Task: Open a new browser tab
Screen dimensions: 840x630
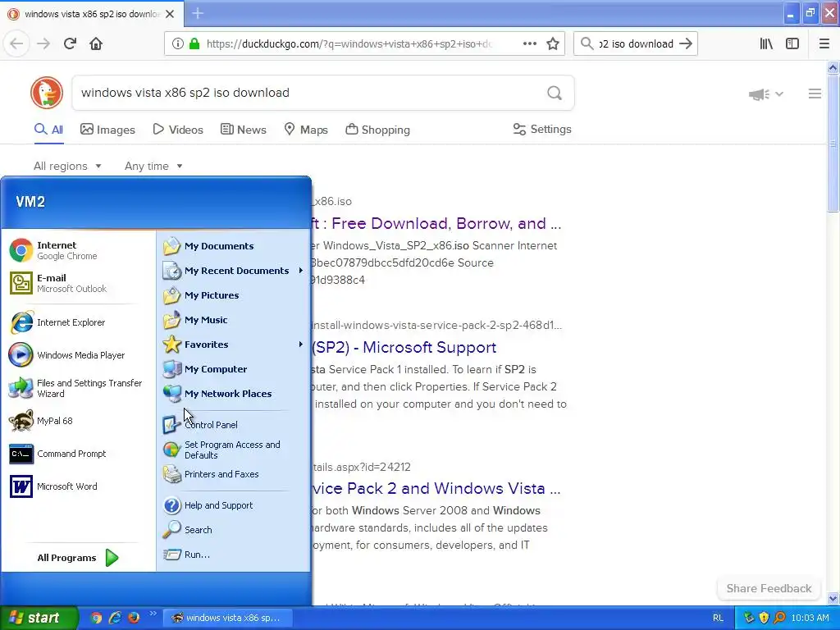Action: pos(198,13)
